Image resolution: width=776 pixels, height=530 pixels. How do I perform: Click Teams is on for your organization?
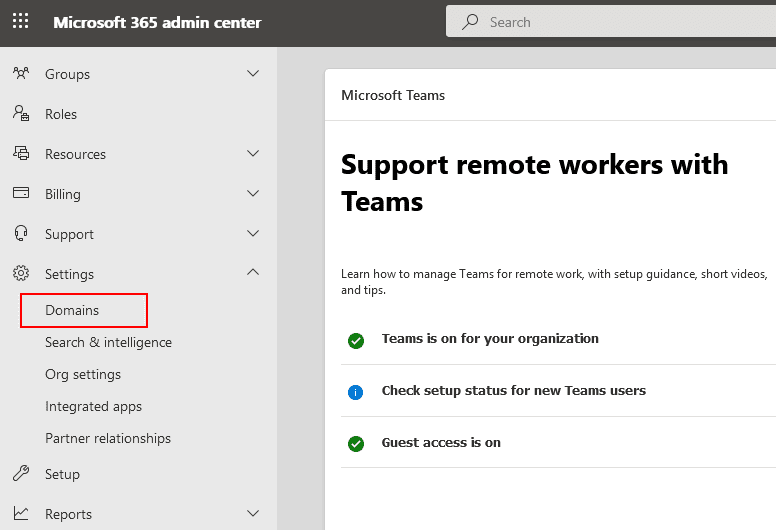(x=490, y=339)
